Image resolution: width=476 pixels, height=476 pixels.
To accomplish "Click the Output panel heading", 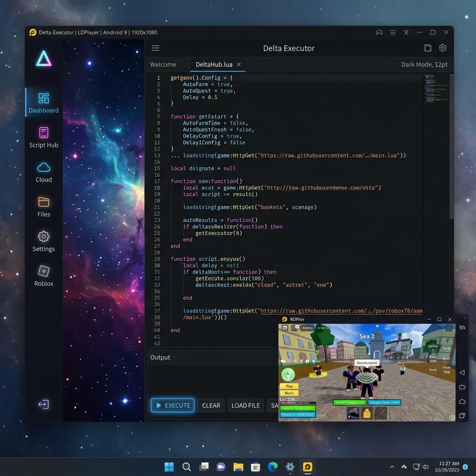I will [x=160, y=357].
